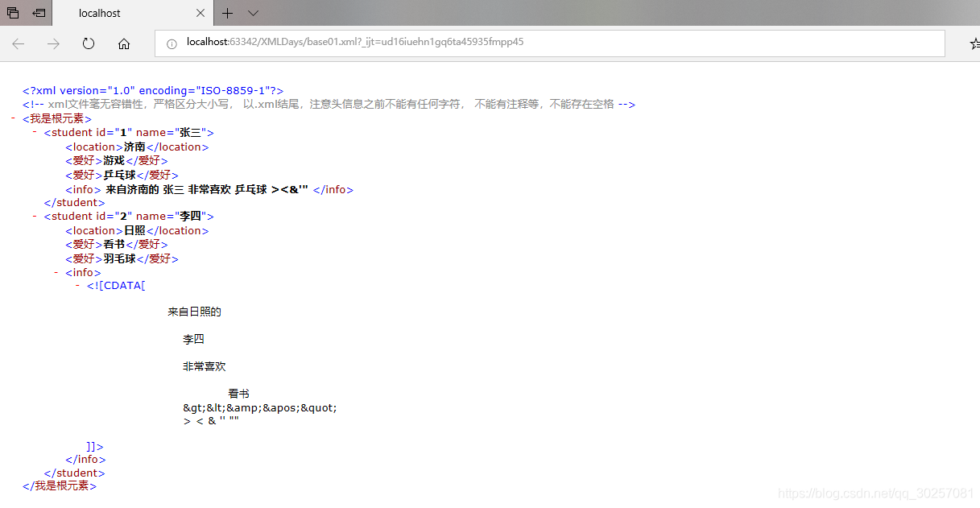This screenshot has width=980, height=508.
Task: Open a new tab with plus button
Action: click(228, 14)
